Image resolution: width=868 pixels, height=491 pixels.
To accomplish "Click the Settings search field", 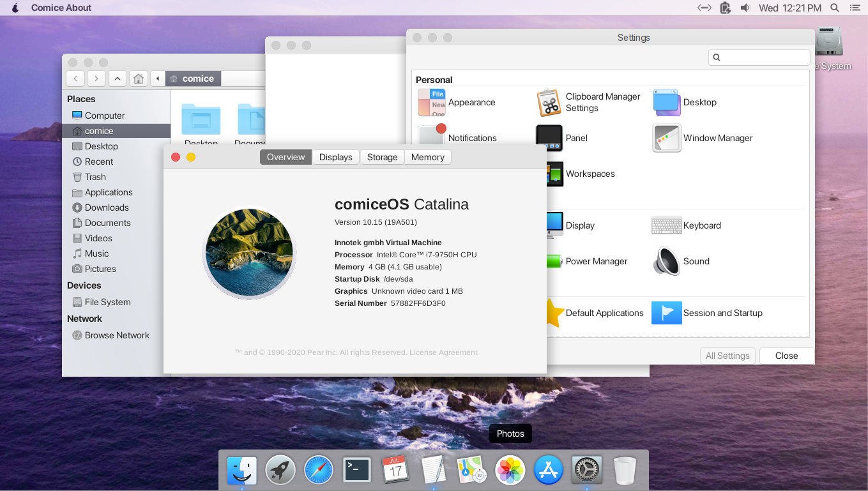I will (759, 57).
